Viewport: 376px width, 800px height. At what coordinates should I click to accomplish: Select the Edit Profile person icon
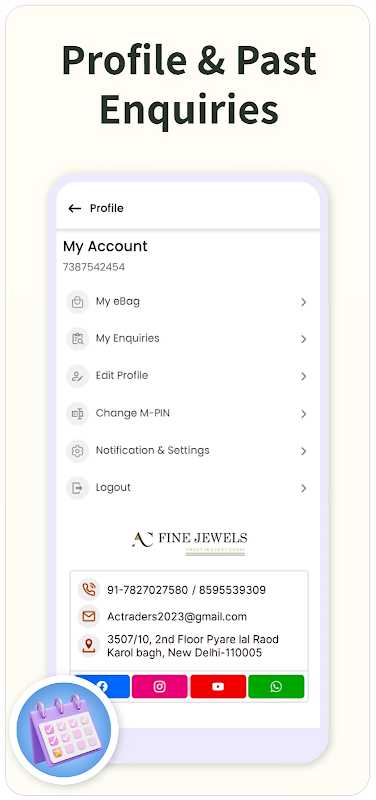tap(78, 377)
